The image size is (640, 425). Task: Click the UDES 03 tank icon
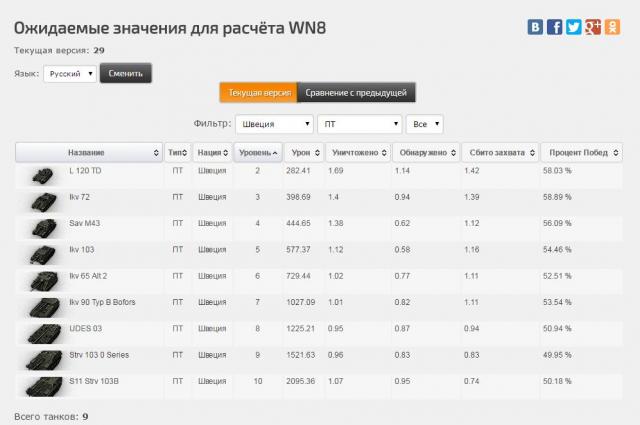click(43, 331)
